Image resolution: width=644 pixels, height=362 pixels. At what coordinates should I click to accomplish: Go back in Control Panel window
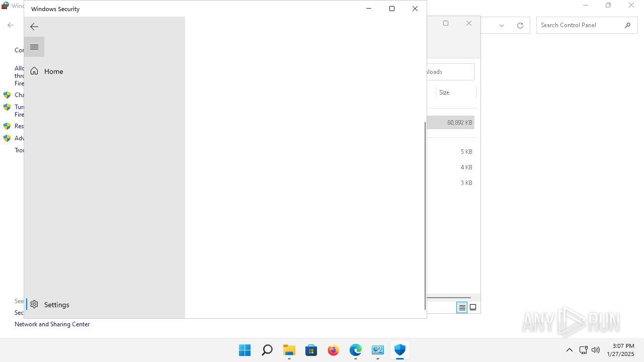point(11,25)
